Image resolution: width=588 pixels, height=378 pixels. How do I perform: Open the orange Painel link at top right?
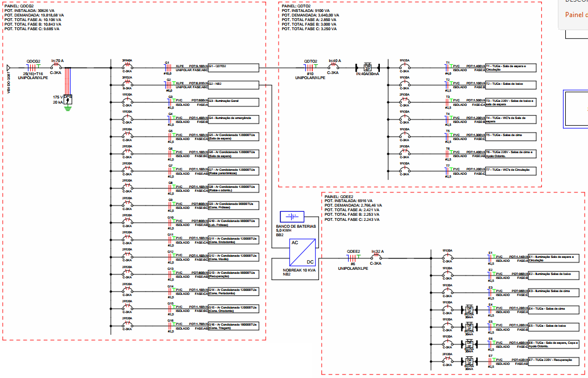pos(575,16)
